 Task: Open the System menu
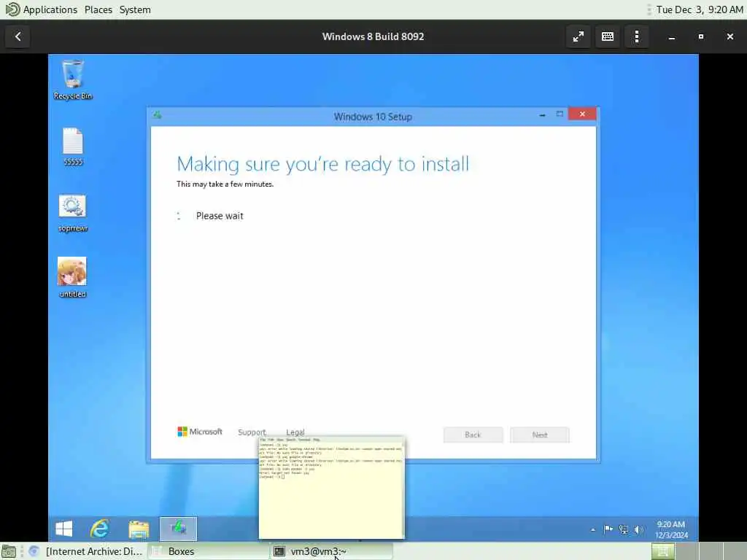tap(135, 9)
